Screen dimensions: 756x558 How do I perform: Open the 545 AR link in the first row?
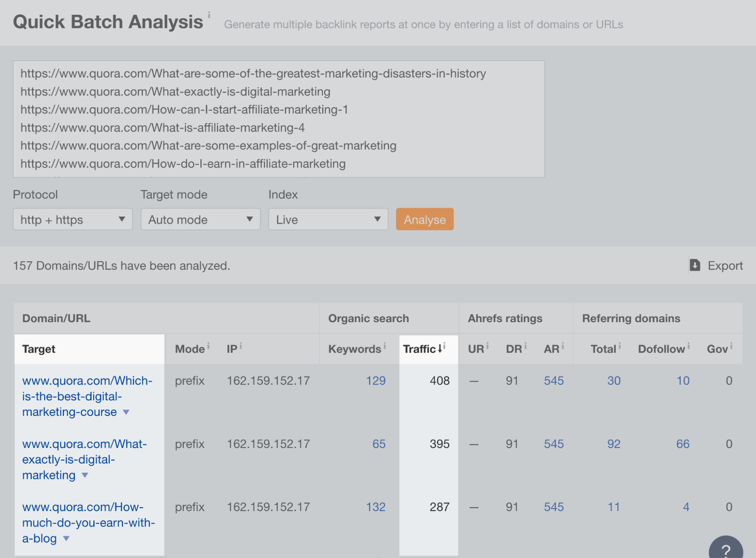point(553,381)
